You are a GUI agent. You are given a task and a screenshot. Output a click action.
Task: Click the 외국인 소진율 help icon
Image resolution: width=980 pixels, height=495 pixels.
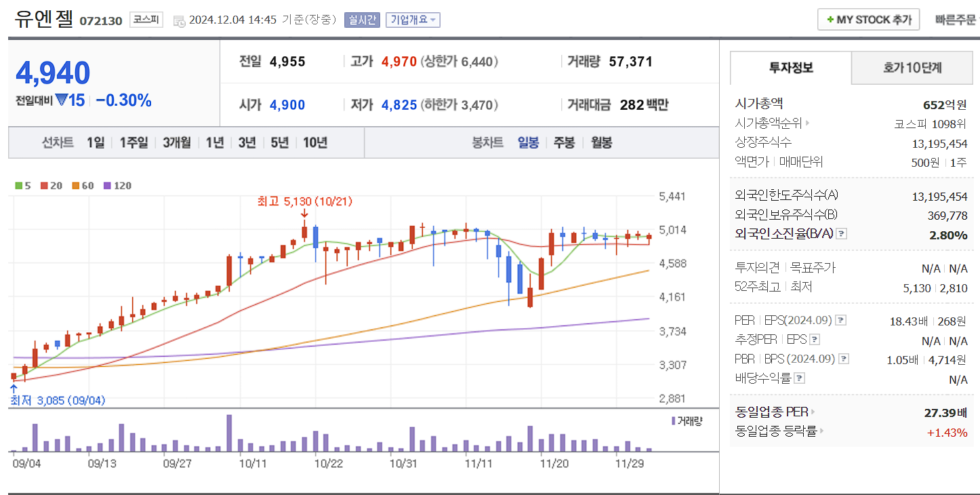click(x=841, y=234)
